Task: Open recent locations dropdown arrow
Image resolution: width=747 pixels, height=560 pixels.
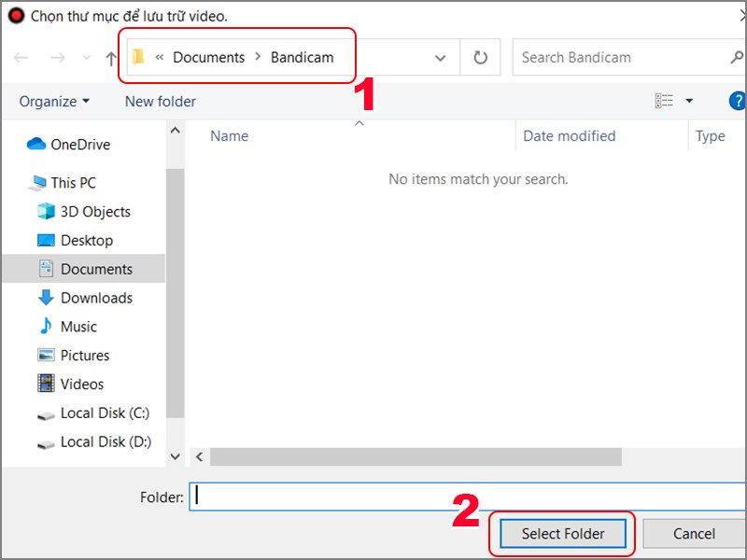Action: pyautogui.click(x=87, y=58)
